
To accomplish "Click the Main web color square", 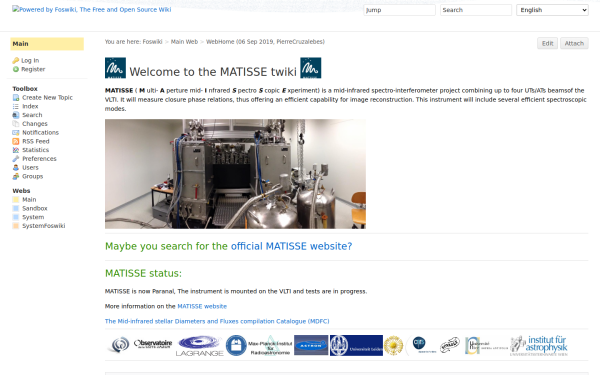I will (16, 199).
